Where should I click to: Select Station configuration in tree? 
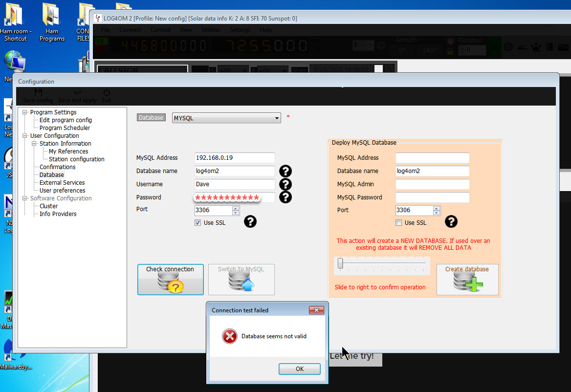coord(76,159)
